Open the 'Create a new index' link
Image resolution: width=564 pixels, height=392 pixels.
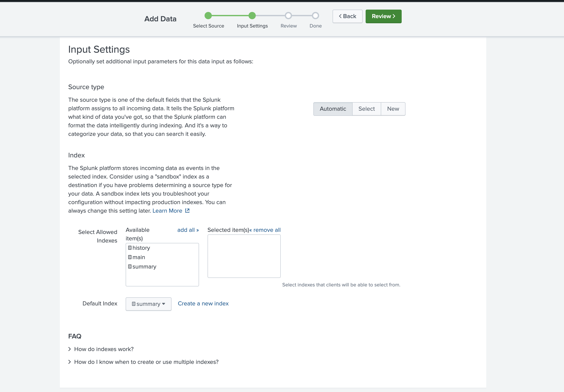[x=203, y=303]
